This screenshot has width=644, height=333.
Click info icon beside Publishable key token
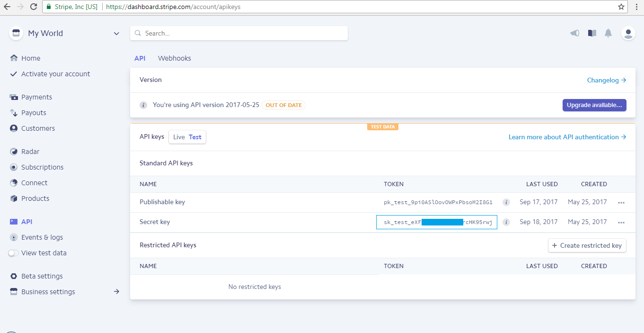(506, 202)
